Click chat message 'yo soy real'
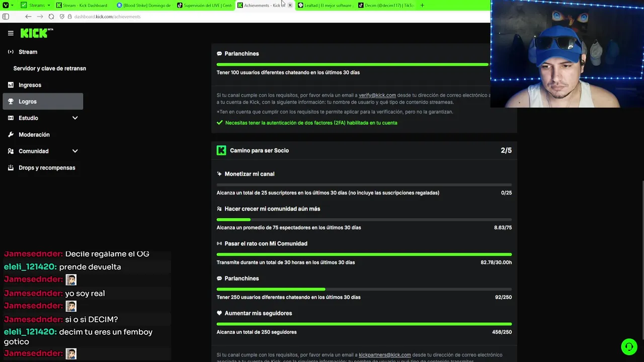644x362 pixels. point(85,294)
